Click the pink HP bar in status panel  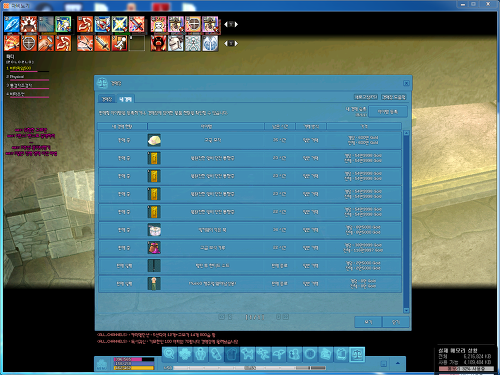tap(134, 359)
